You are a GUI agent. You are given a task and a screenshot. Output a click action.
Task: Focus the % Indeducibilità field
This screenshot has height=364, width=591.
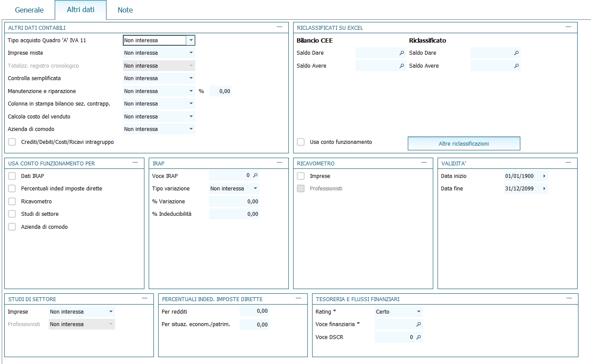pos(234,214)
